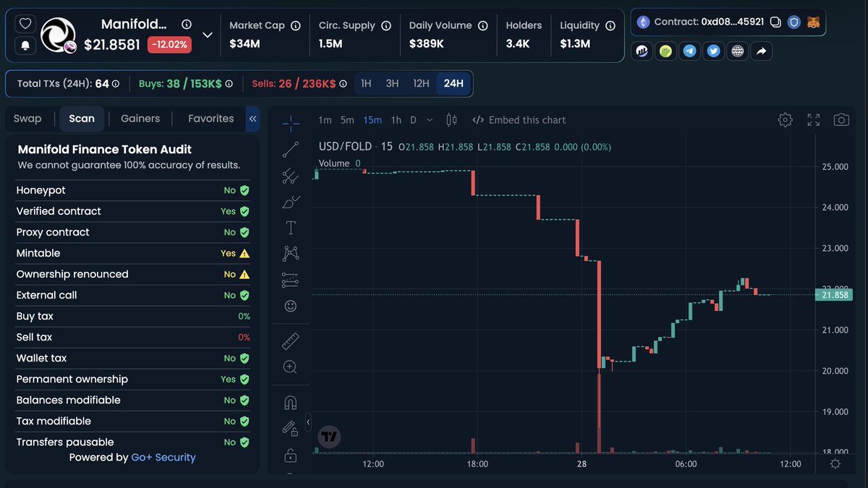Image resolution: width=868 pixels, height=488 pixels.
Task: Select the 15m interval button
Action: tap(372, 119)
